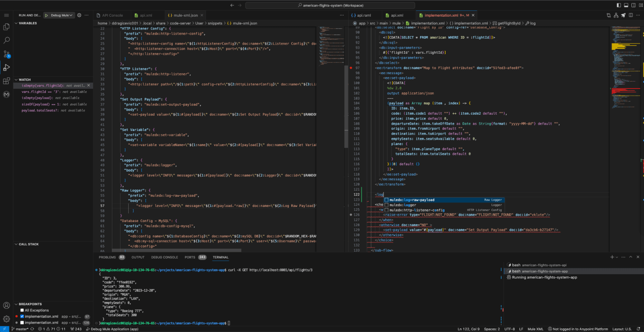Open the Search view from the activity bar
The image size is (644, 332).
pyautogui.click(x=6, y=40)
